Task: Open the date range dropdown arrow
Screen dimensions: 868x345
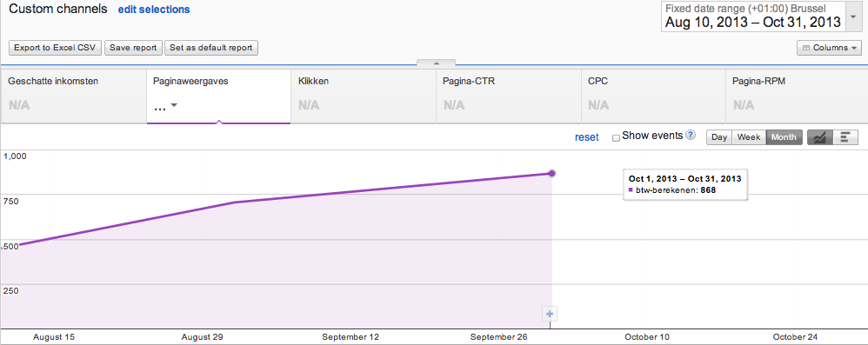Action: (x=853, y=17)
